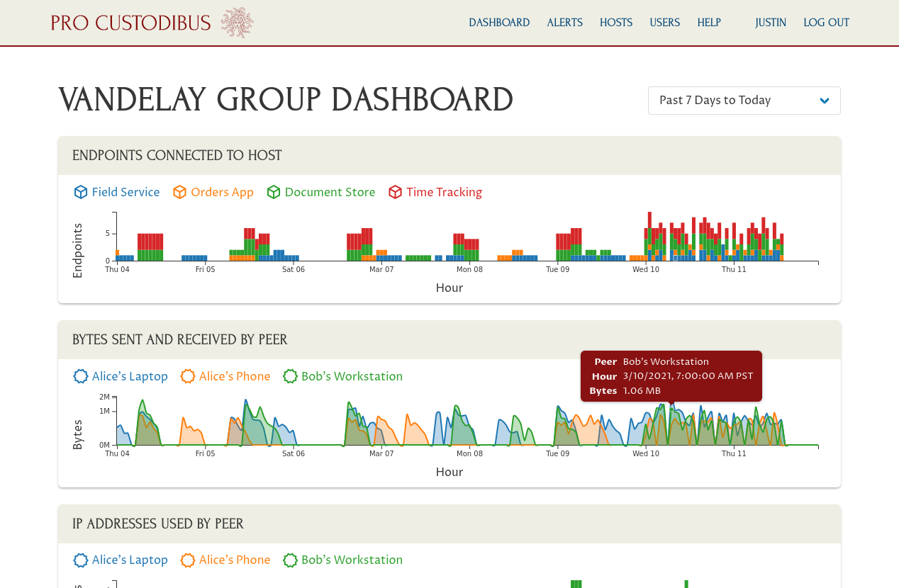
Task: Go to the Alerts page
Action: (565, 23)
